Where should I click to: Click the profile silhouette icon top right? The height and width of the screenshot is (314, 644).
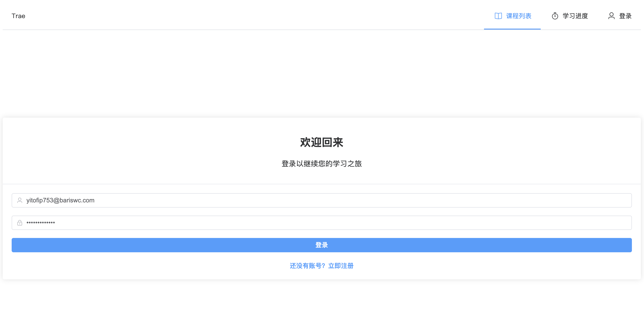tap(612, 16)
